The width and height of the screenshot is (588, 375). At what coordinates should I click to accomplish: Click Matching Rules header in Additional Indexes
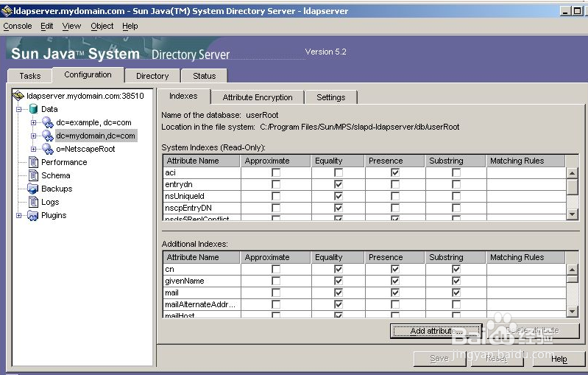(x=525, y=257)
